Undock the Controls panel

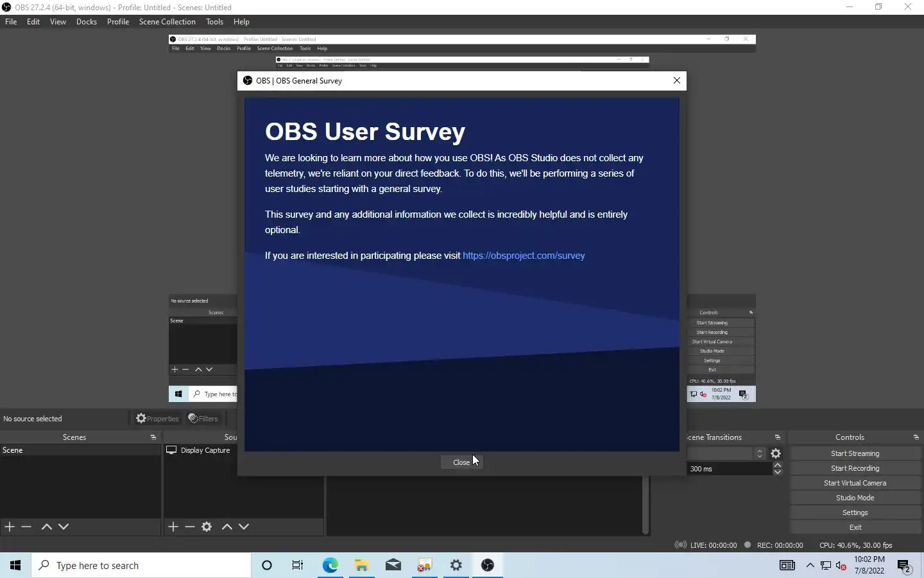[916, 437]
